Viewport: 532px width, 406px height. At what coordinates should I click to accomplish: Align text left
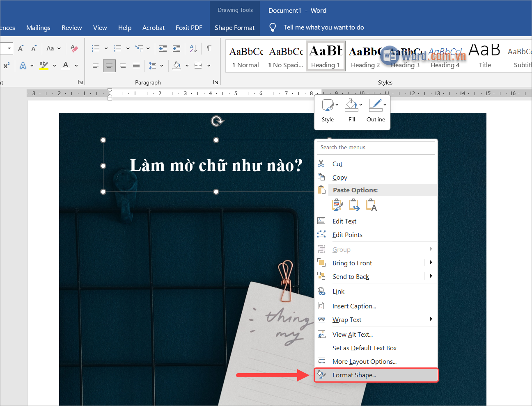coord(96,66)
